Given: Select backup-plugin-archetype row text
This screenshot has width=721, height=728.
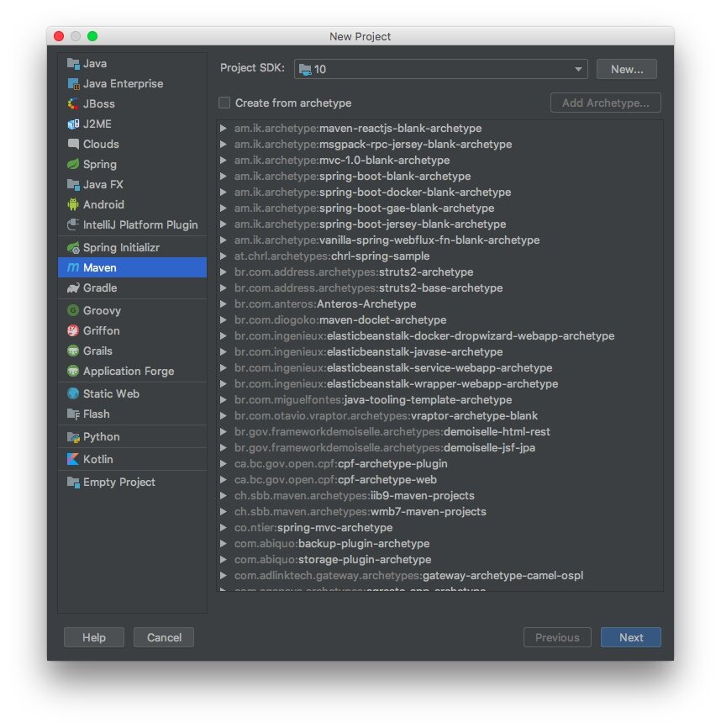Looking at the screenshot, I should (x=332, y=544).
